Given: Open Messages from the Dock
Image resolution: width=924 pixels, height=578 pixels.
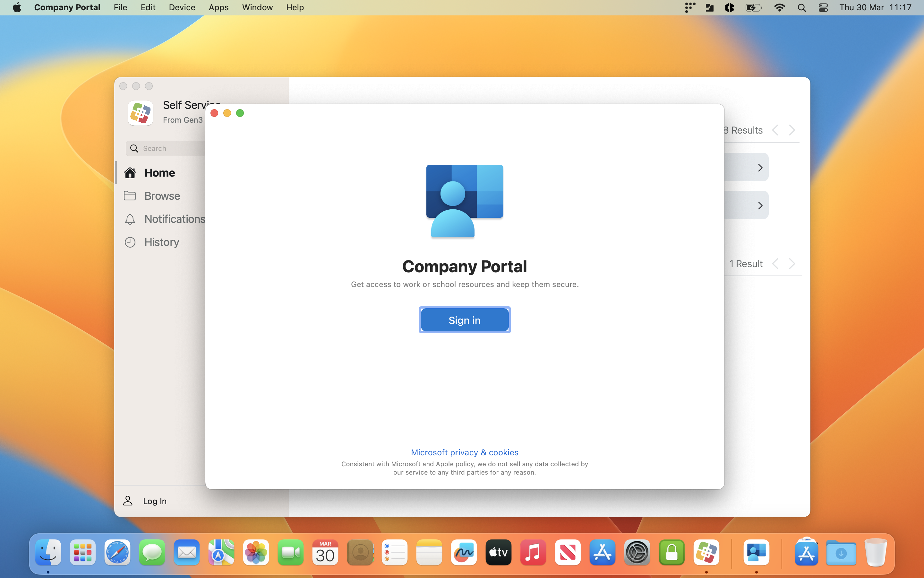Looking at the screenshot, I should 152,552.
